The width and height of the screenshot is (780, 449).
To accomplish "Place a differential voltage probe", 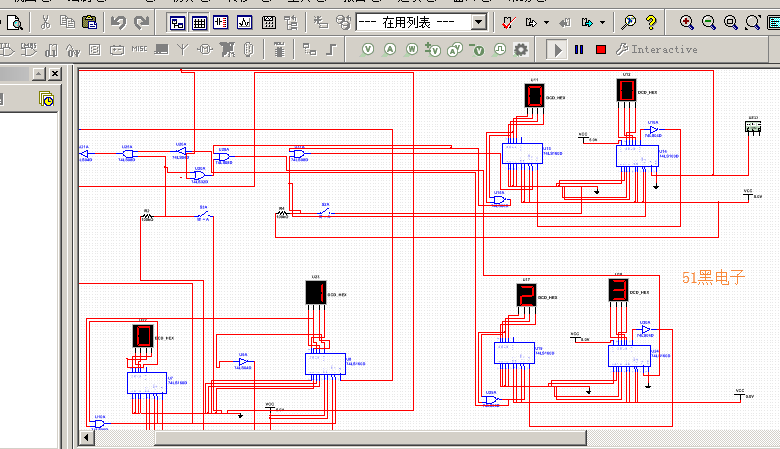I will 433,50.
